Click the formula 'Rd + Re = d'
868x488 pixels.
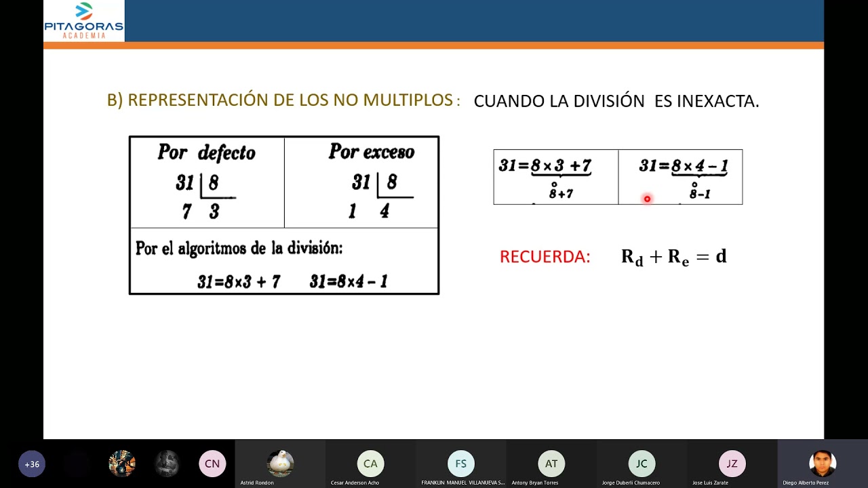(674, 257)
